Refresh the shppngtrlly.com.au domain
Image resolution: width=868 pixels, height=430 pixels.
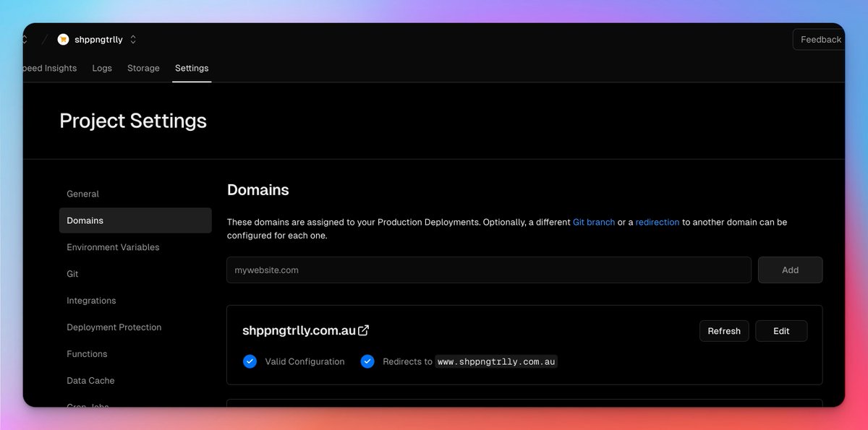[x=724, y=331]
